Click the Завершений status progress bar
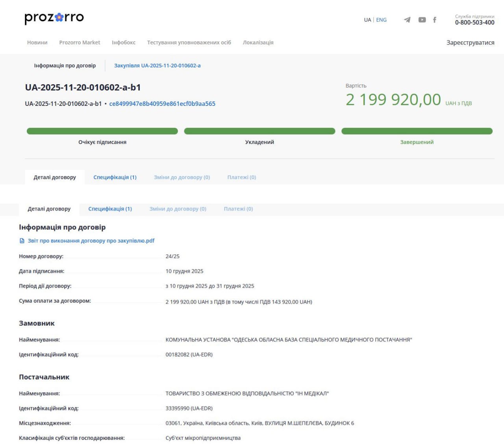Screen dimensions: 504x445 [x=417, y=131]
